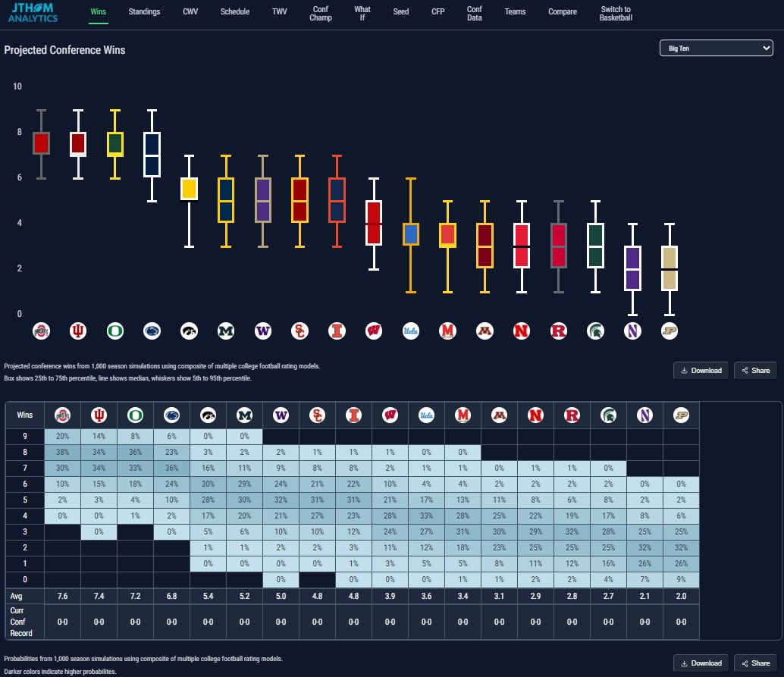The width and height of the screenshot is (784, 677).
Task: Click the Illinois logo in the table header
Action: tap(353, 415)
